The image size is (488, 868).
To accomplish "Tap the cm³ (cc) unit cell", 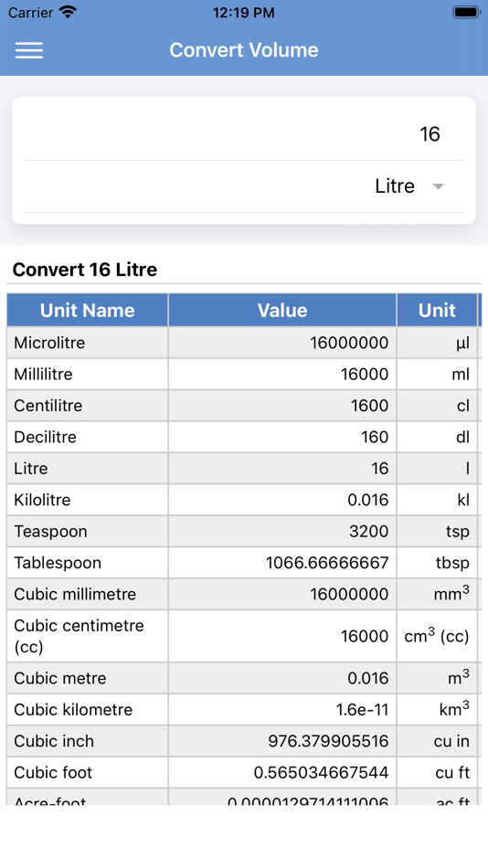I will click(x=437, y=636).
